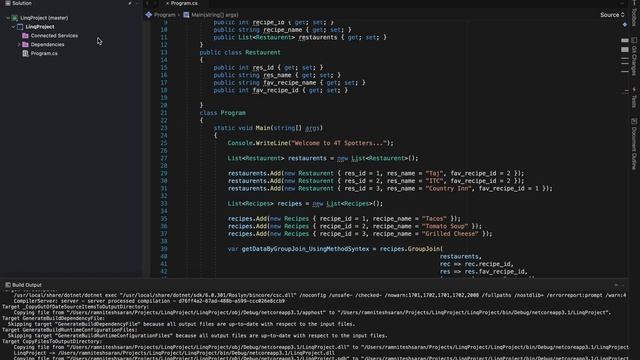Click the "Grilled Cheese" string literal
640x360 pixels.
pos(450,234)
